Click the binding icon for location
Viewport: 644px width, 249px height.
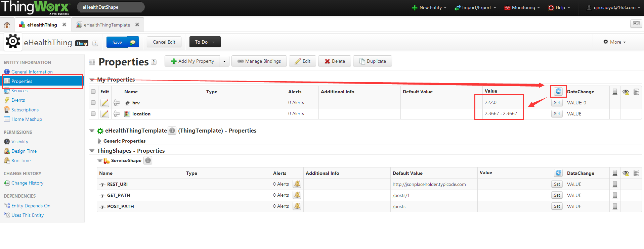tap(117, 114)
